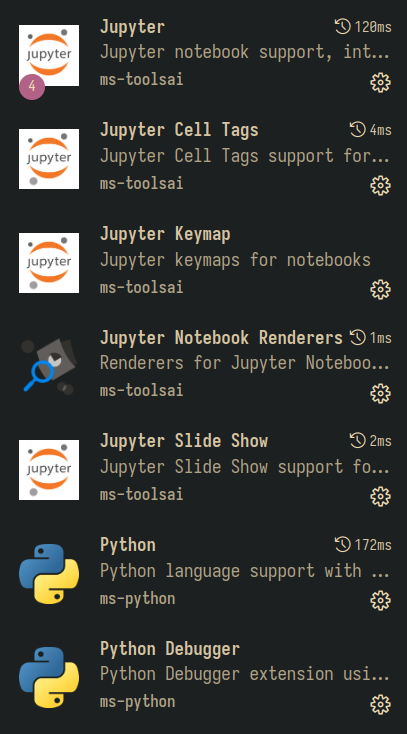This screenshot has width=407, height=734.
Task: Select the Jupyter Cell Tags extension title
Action: click(x=179, y=130)
